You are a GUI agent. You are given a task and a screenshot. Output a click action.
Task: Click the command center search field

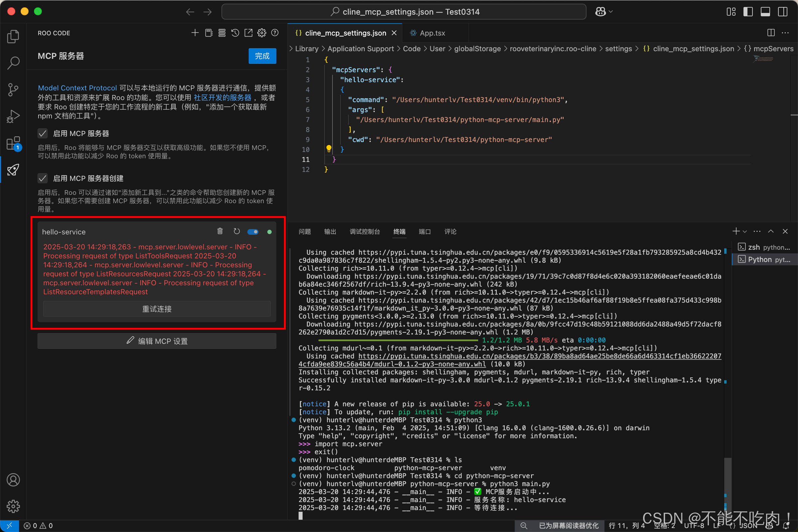[x=404, y=12]
